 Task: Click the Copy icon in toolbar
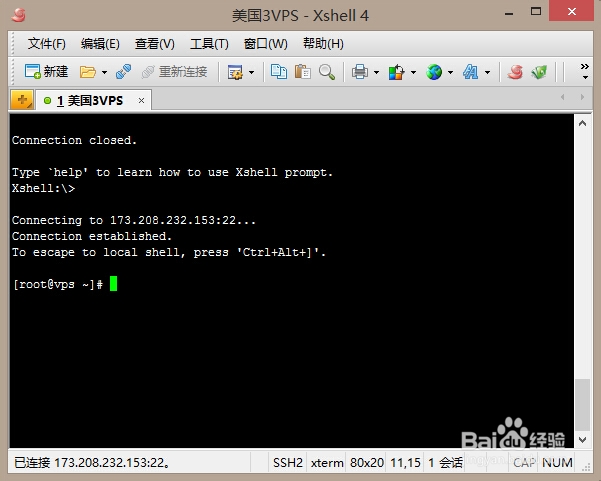[x=279, y=72]
